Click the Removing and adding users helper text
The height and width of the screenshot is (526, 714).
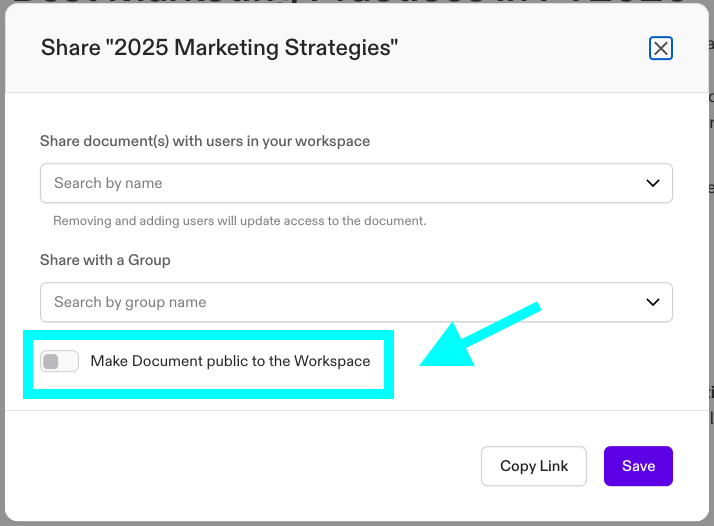click(x=240, y=221)
